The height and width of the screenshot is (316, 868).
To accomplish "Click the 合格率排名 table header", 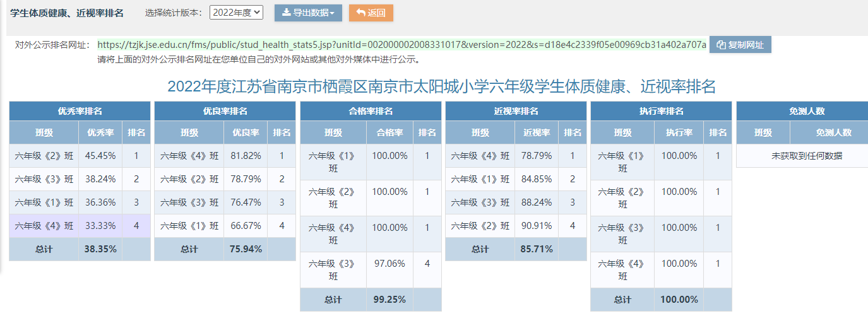I will tap(371, 111).
